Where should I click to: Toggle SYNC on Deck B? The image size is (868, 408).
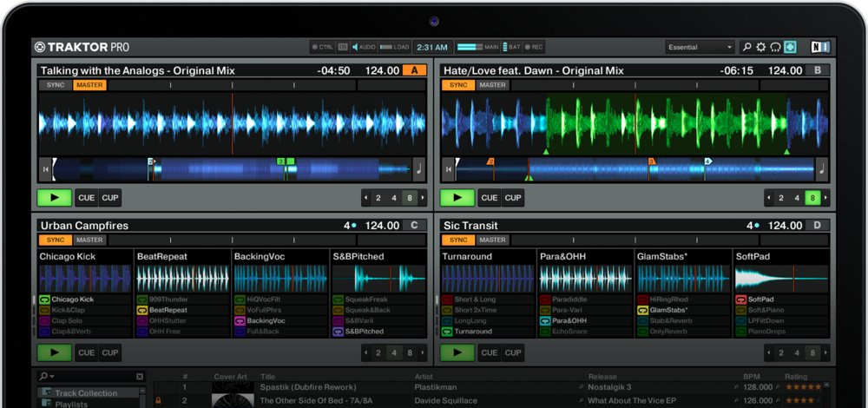click(x=458, y=85)
